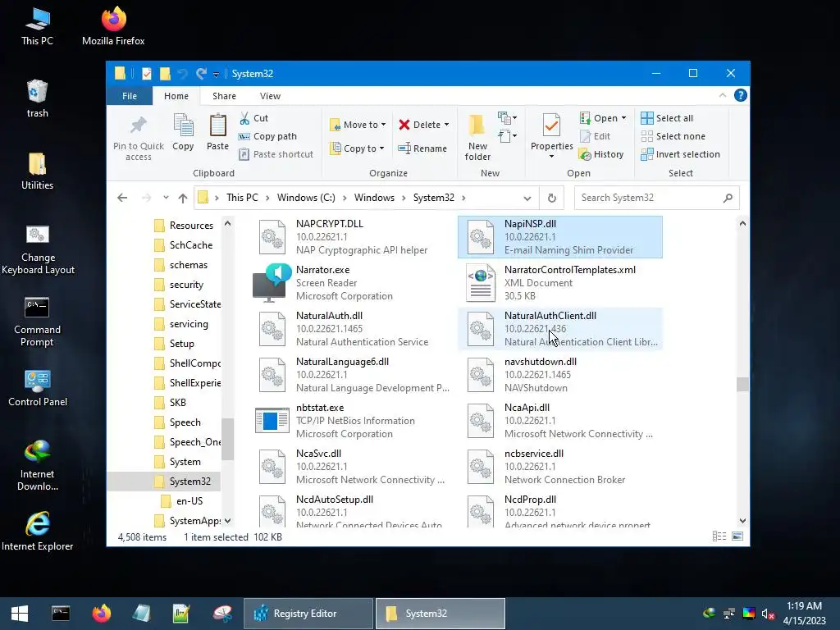Screen dimensions: 840x630
Task: Click Select all in ribbon
Action: tap(667, 118)
